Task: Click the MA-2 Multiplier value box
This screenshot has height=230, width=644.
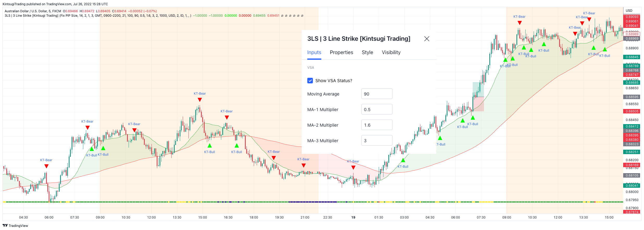Action: (377, 125)
